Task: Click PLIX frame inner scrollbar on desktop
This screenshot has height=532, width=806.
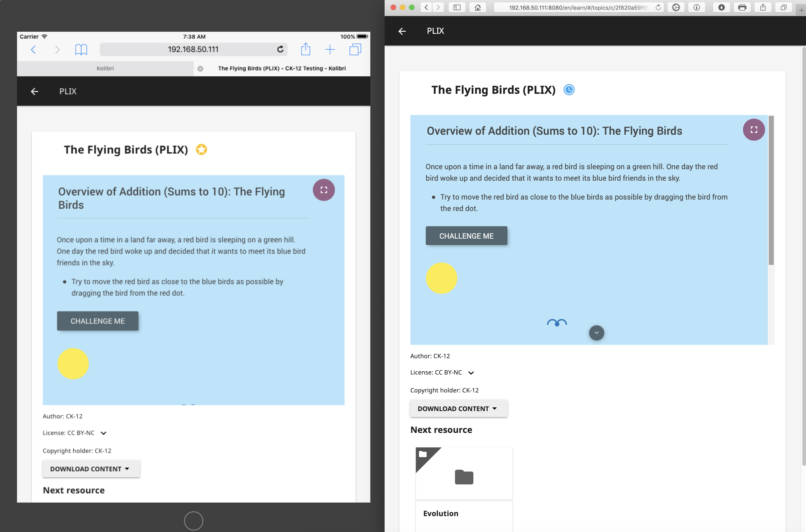Action: [x=771, y=190]
